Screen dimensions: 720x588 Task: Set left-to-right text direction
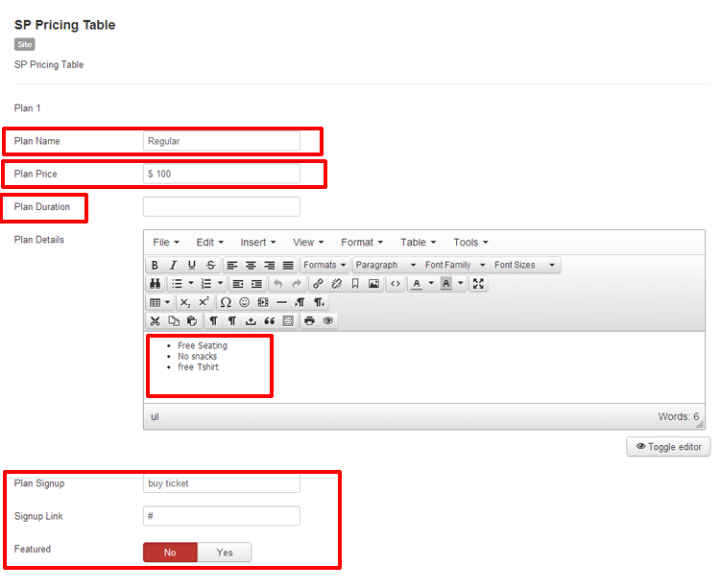tap(300, 303)
